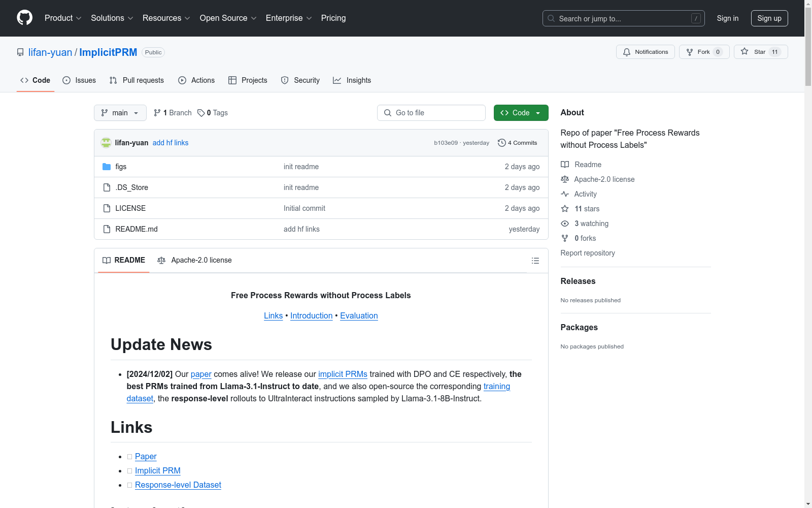Image resolution: width=812 pixels, height=508 pixels.
Task: Click the Issues tab circle icon
Action: (66, 80)
